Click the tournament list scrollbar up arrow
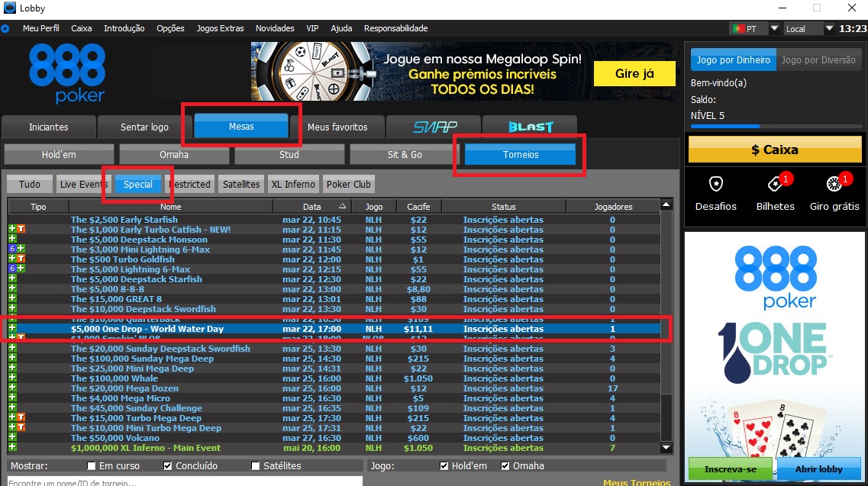Viewport: 868px width, 486px height. point(666,204)
